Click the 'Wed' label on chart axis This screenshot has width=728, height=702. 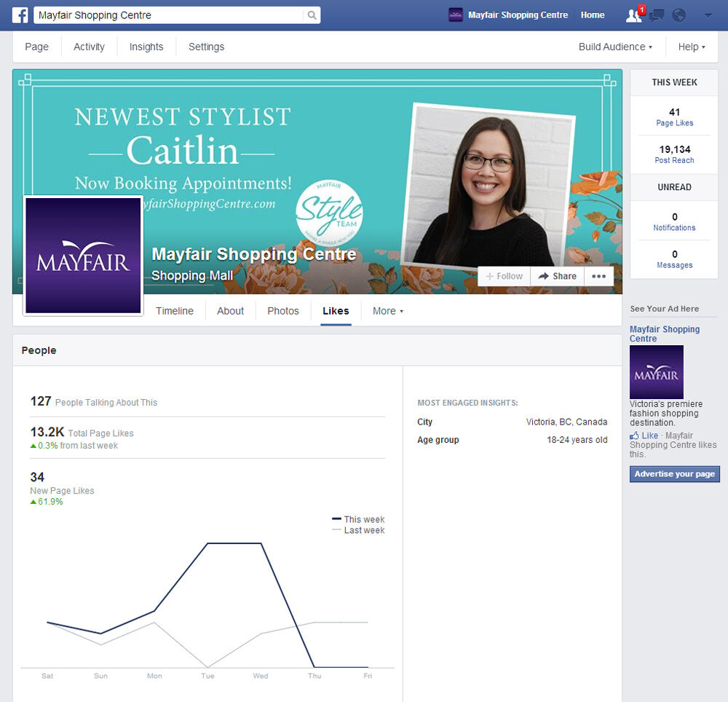coord(261,676)
